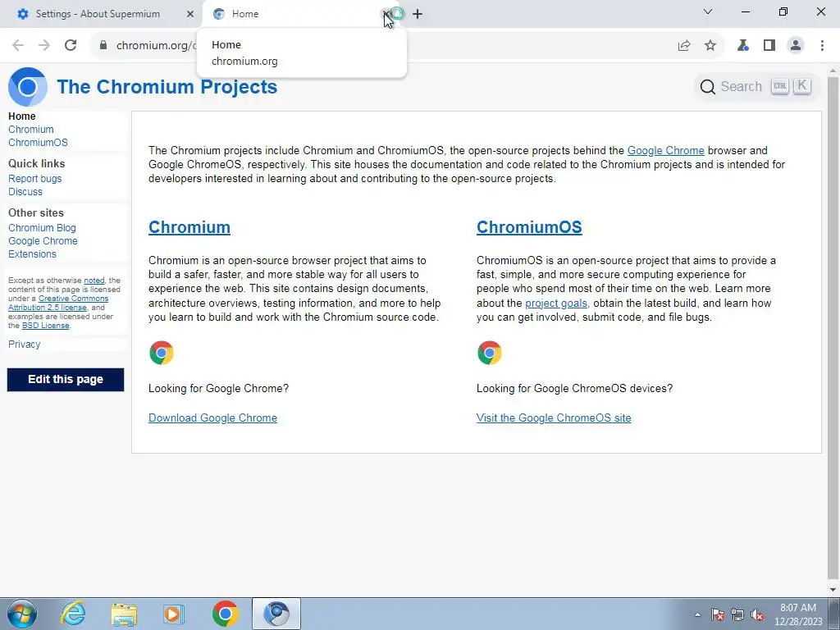Open Windows Media Player from taskbar
Viewport: 840px width, 630px height.
(x=174, y=614)
